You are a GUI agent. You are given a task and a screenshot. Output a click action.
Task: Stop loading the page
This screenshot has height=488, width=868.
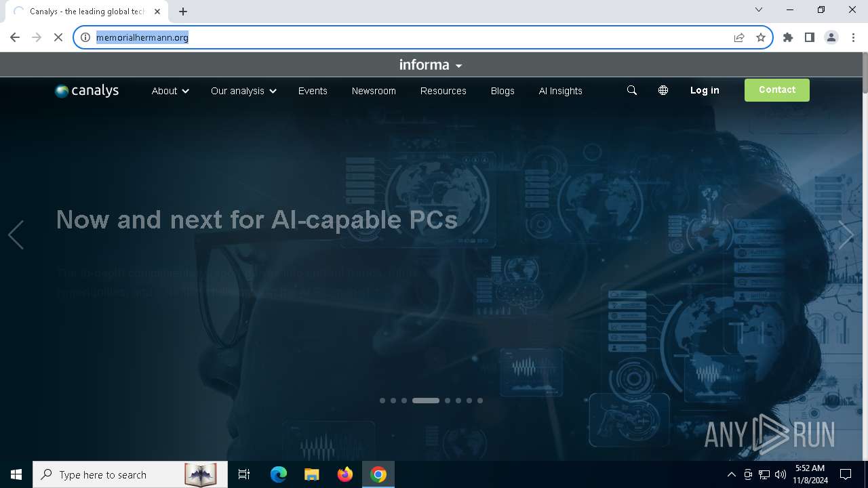tap(58, 37)
